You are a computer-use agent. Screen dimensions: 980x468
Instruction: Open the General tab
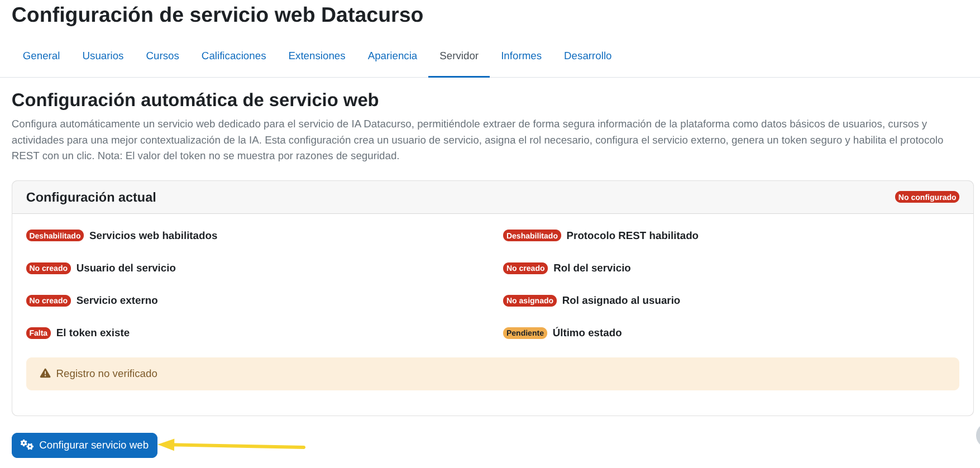coord(41,56)
